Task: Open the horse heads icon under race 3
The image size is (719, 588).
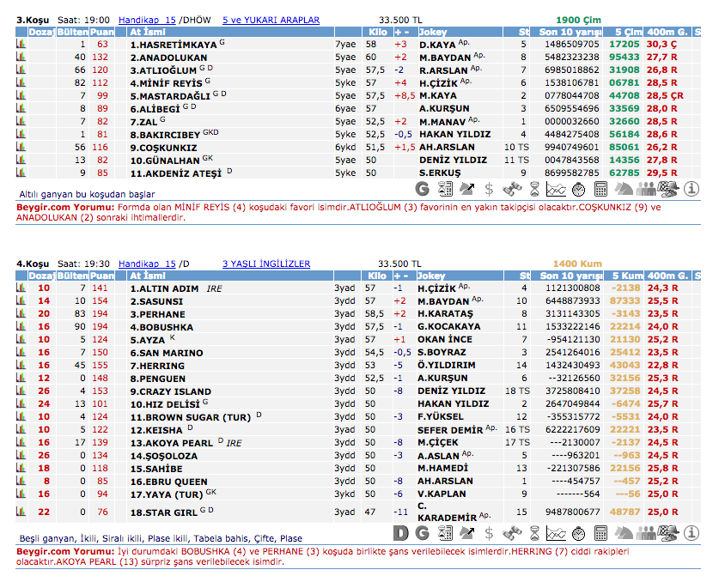Action: [624, 189]
